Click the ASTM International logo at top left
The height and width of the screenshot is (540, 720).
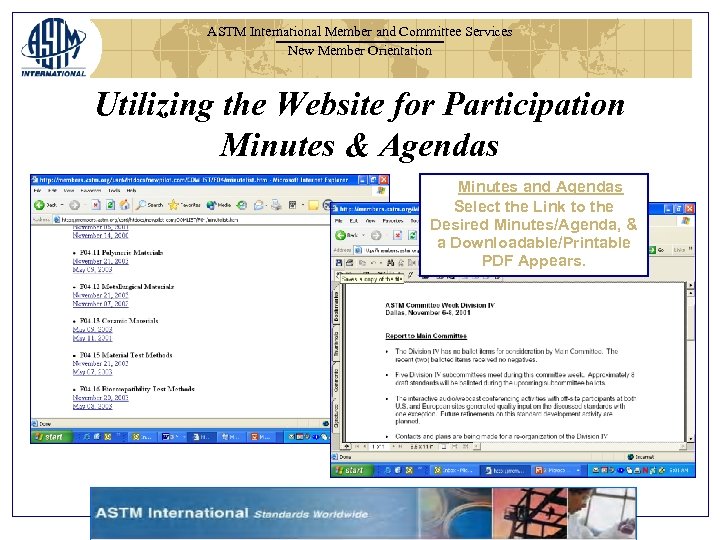point(54,47)
